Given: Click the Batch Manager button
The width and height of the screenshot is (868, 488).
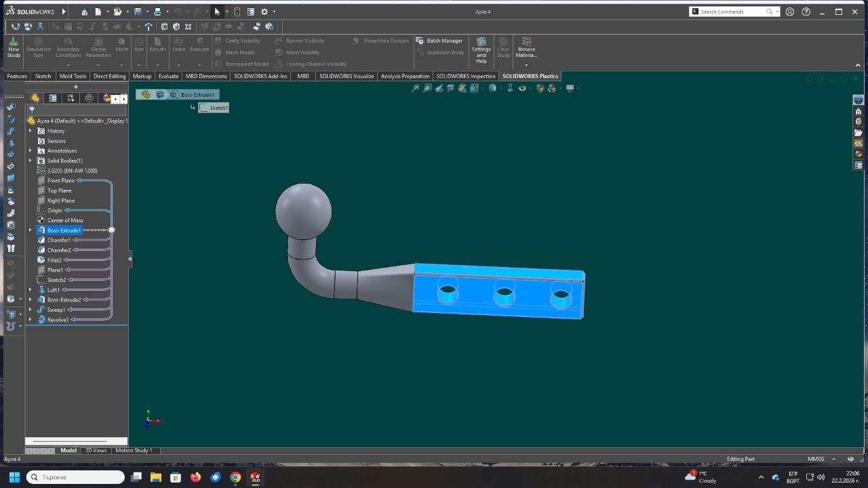Looking at the screenshot, I should pos(439,41).
